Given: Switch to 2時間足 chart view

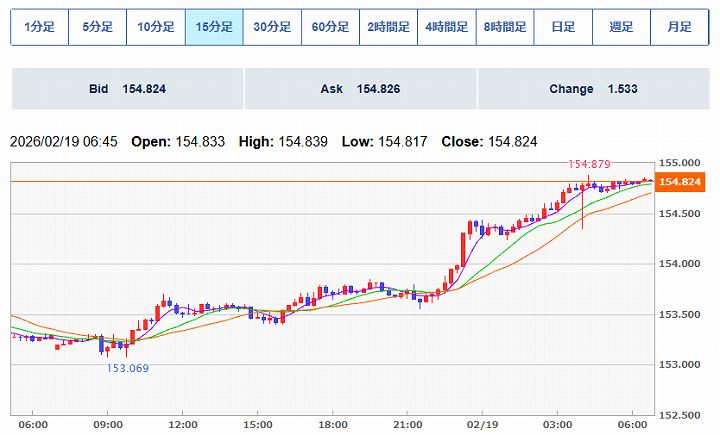Looking at the screenshot, I should [388, 27].
